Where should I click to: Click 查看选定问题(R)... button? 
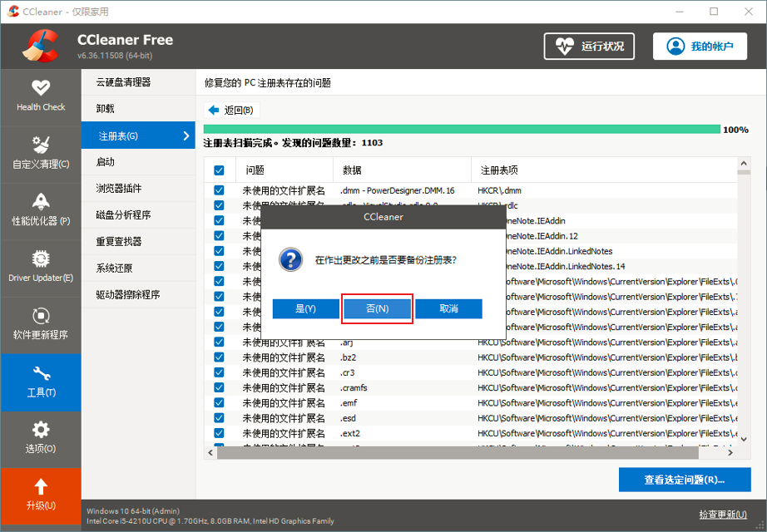click(685, 480)
